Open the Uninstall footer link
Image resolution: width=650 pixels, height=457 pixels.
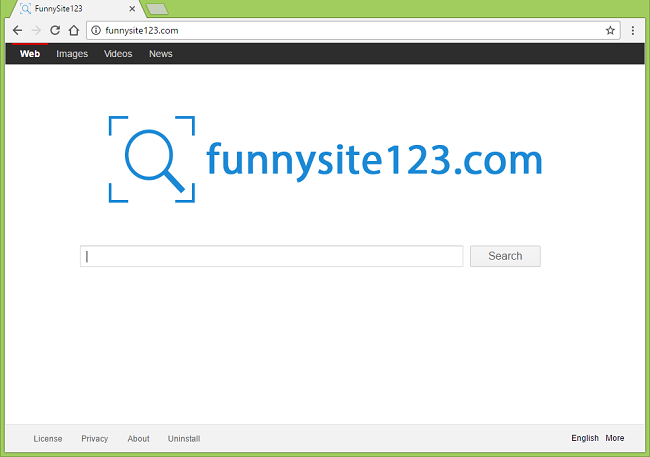point(184,438)
